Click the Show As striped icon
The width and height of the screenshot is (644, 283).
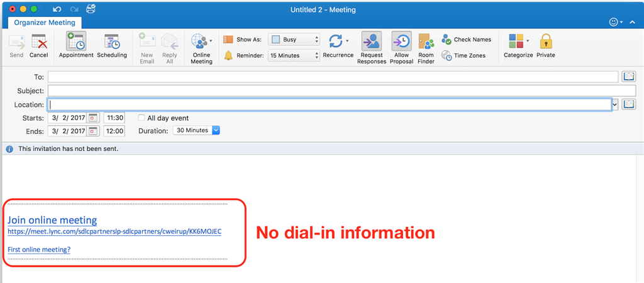click(228, 40)
